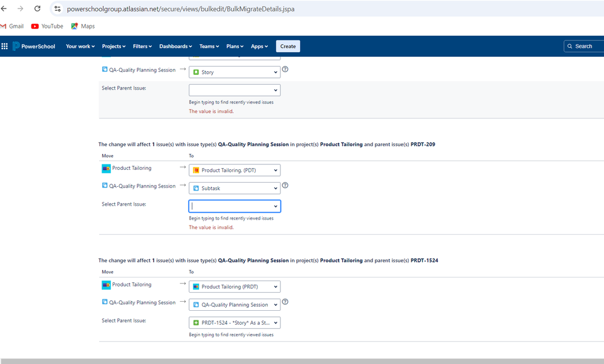Click QA-Quality Planning Session icon in PRDT-209 section
This screenshot has height=364, width=604.
click(x=105, y=185)
